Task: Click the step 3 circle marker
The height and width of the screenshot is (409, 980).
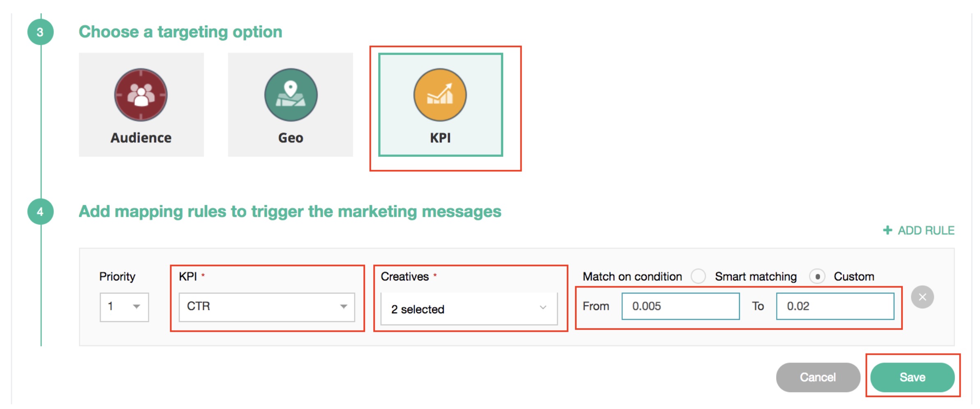Action: (40, 32)
